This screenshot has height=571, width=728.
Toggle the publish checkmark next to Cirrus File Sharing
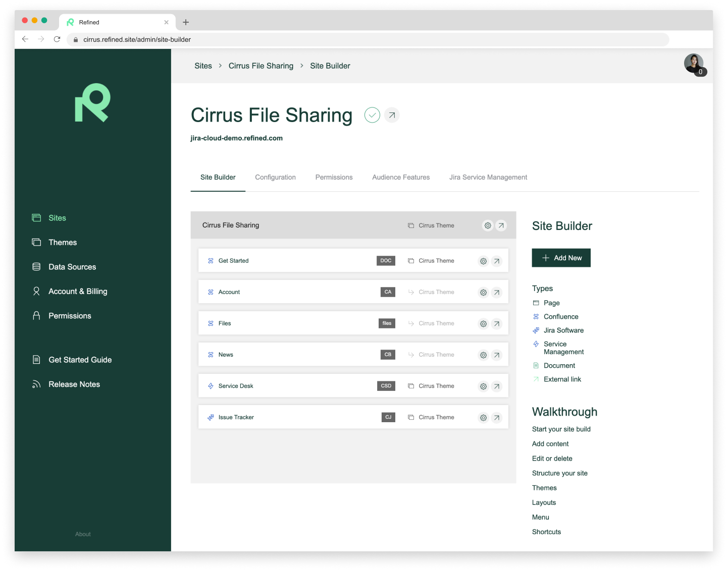(x=372, y=115)
